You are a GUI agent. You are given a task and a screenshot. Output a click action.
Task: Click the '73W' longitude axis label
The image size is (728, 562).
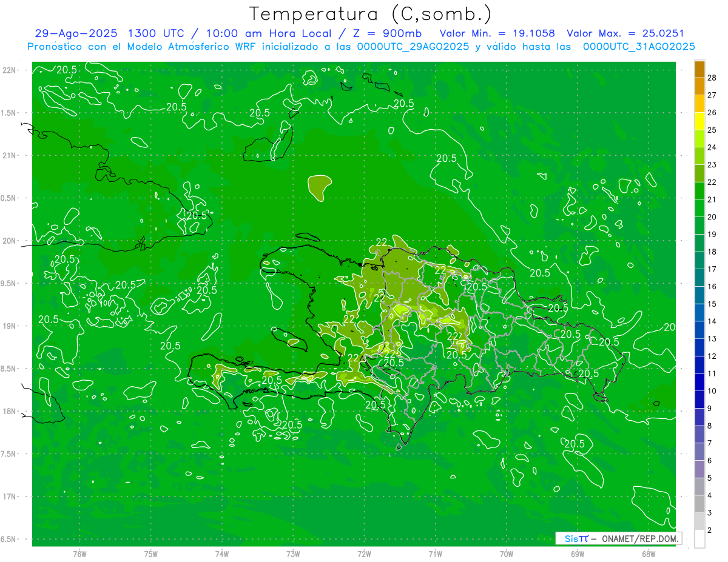[293, 554]
